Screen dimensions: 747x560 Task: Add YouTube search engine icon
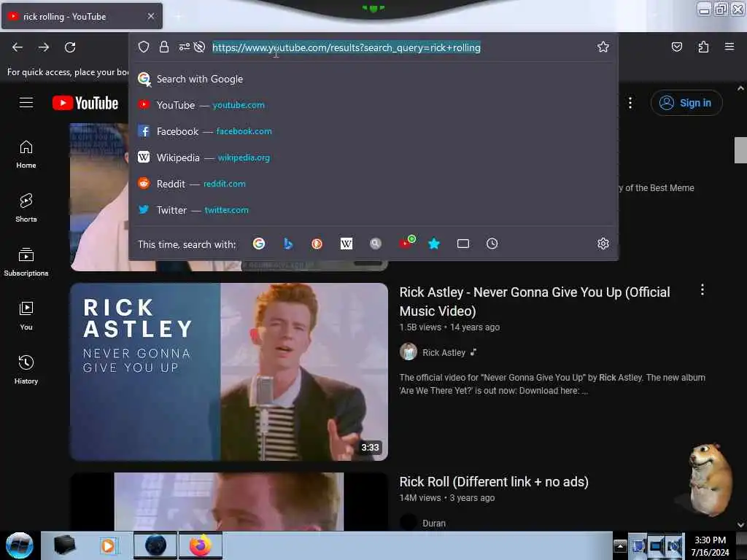coord(406,242)
